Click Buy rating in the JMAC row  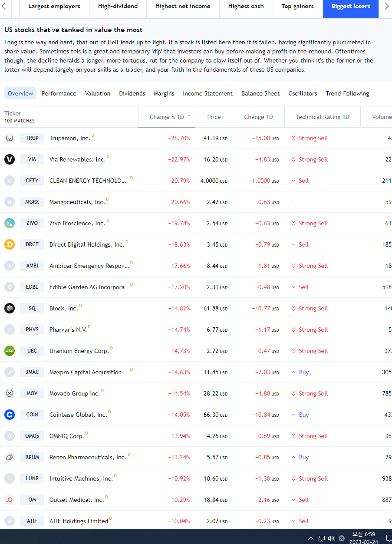300,372
